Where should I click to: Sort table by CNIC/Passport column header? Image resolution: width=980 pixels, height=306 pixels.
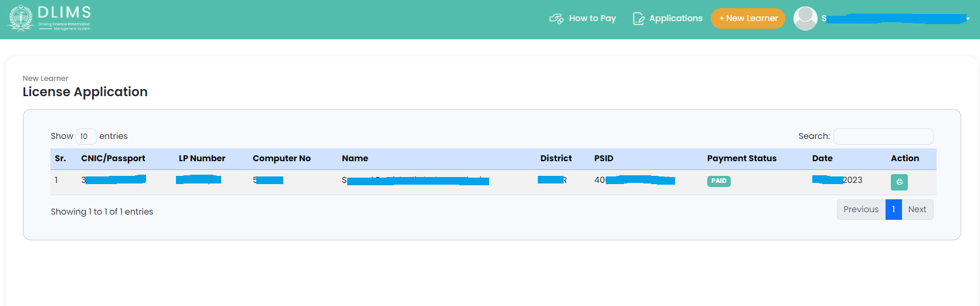[x=113, y=158]
